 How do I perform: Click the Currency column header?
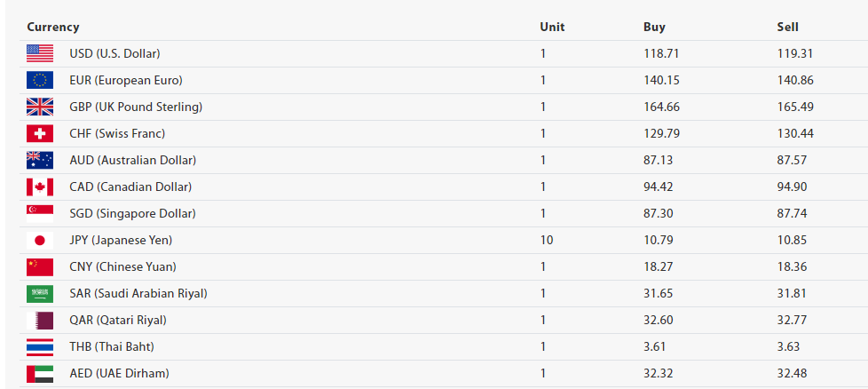(52, 27)
